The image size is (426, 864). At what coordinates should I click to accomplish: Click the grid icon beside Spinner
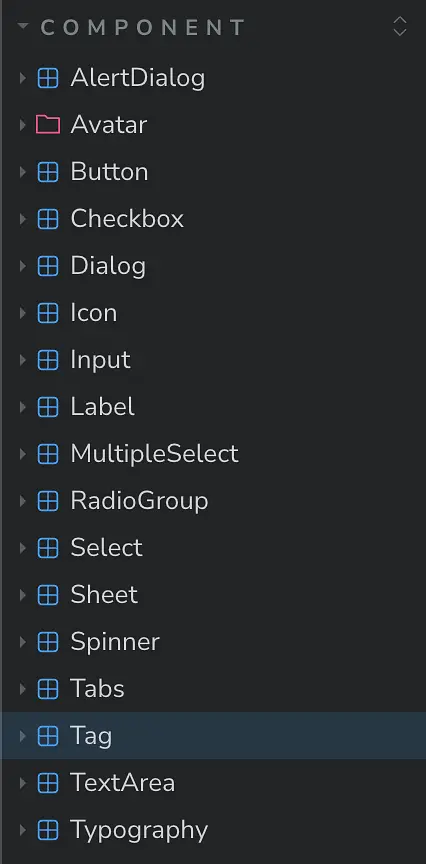pos(48,642)
